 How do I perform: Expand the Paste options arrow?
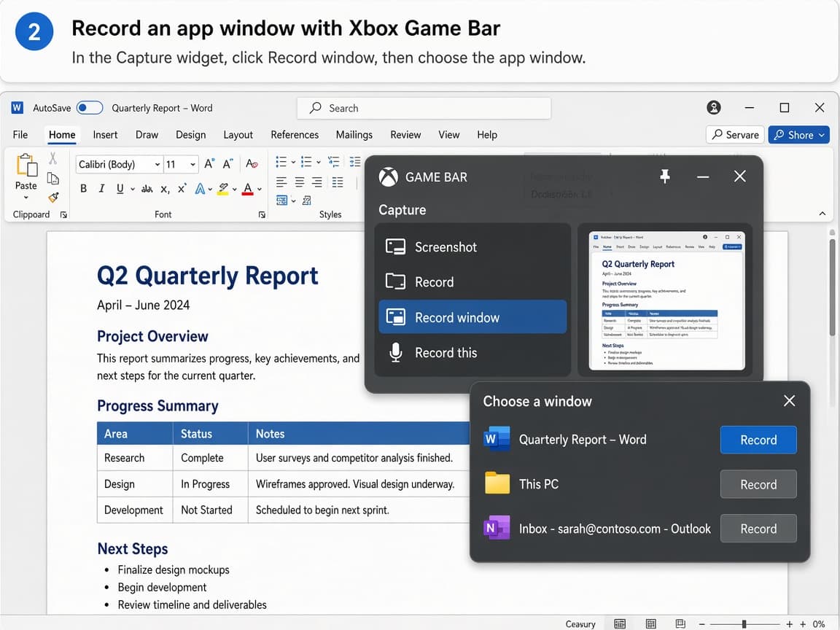click(x=26, y=198)
